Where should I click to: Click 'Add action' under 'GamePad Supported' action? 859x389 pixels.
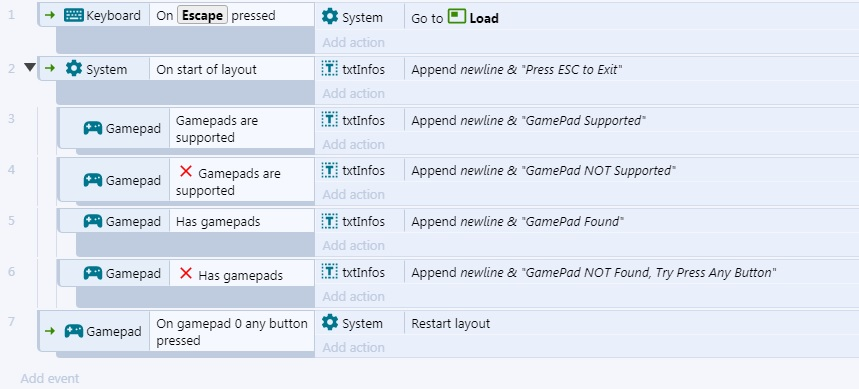(x=353, y=144)
